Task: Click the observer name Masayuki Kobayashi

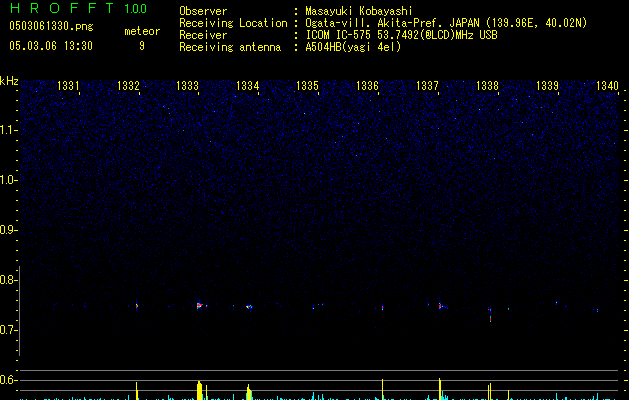Action: point(359,11)
